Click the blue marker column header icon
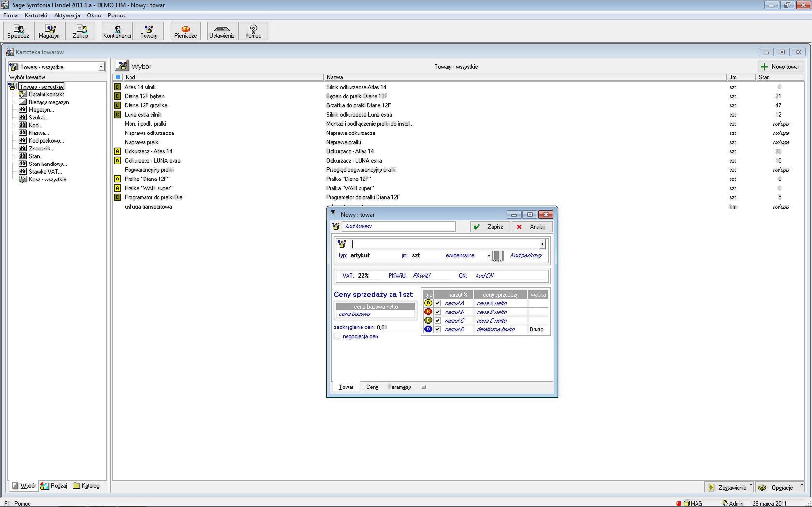812x507 pixels. click(x=117, y=77)
